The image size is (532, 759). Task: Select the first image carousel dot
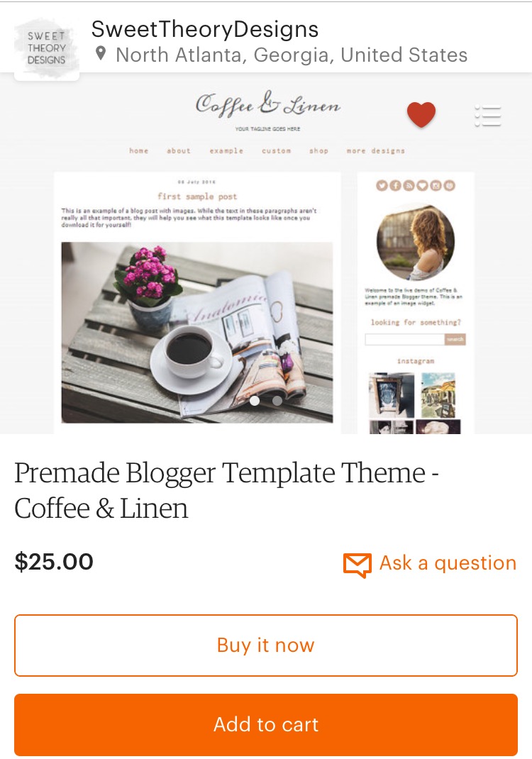tap(255, 401)
